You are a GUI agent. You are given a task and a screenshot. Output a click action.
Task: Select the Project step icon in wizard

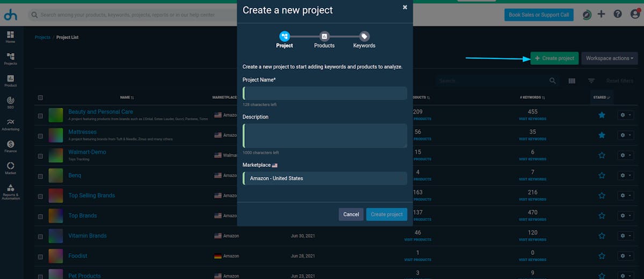pos(284,36)
